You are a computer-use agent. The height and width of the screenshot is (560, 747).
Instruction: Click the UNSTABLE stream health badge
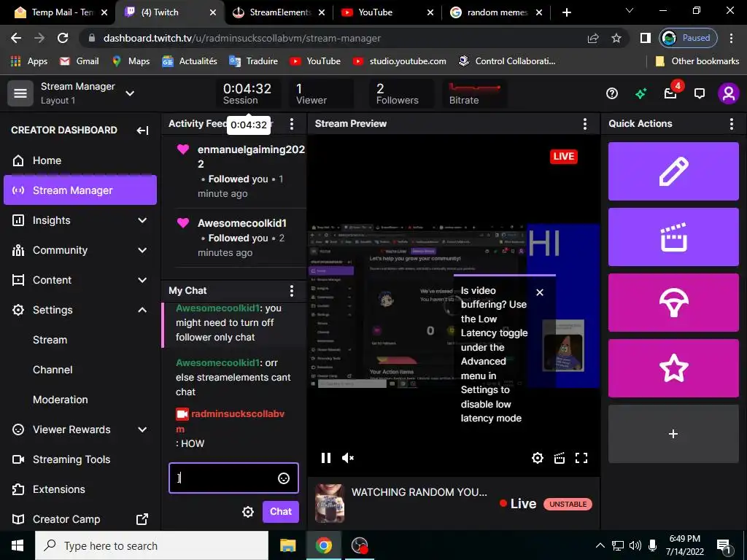568,505
